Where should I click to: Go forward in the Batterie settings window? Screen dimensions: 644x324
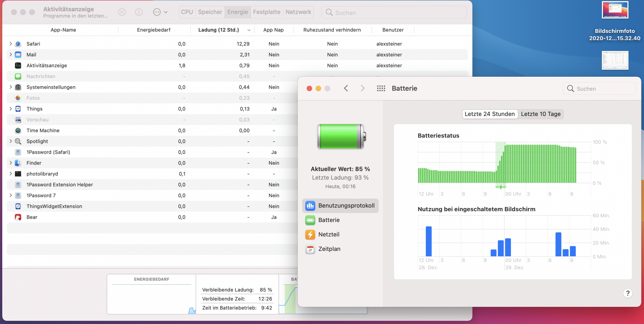[x=363, y=88]
